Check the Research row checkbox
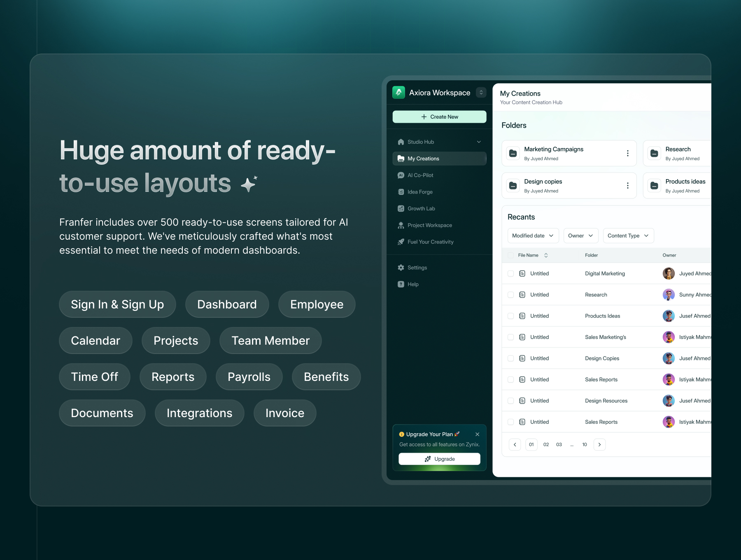The image size is (741, 560). pyautogui.click(x=510, y=295)
